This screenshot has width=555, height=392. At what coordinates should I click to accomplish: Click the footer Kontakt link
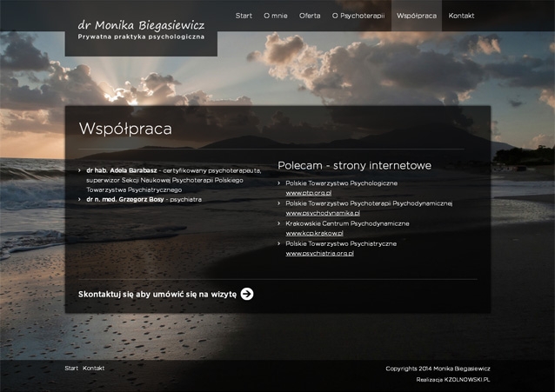click(x=93, y=369)
